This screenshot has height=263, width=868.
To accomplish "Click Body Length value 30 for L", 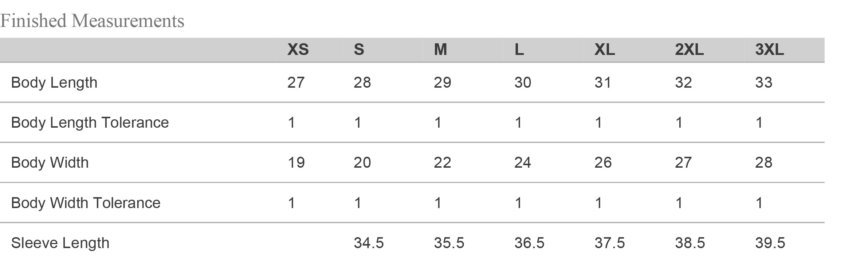I will pyautogui.click(x=523, y=83).
